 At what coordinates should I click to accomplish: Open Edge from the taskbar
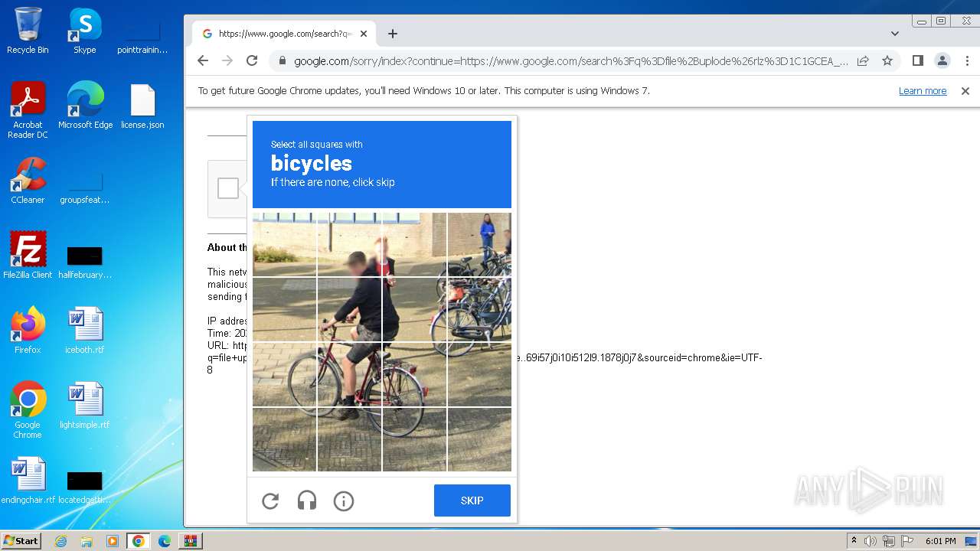[164, 541]
